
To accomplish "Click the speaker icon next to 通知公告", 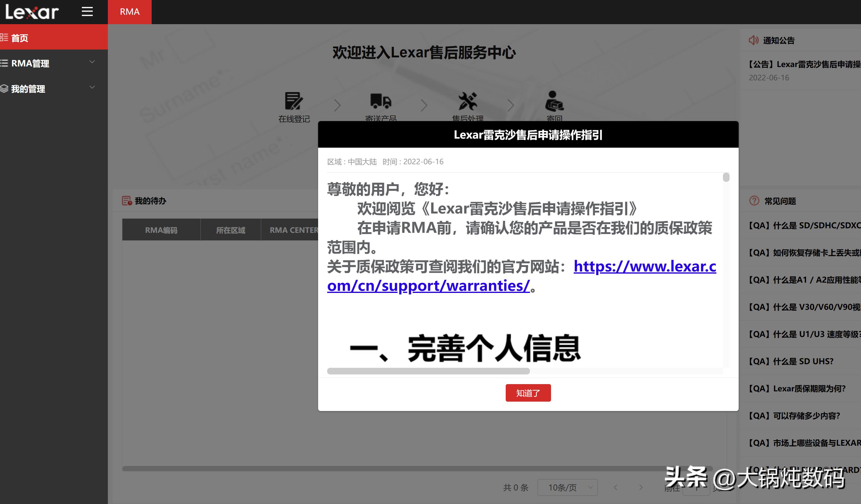I will point(753,40).
